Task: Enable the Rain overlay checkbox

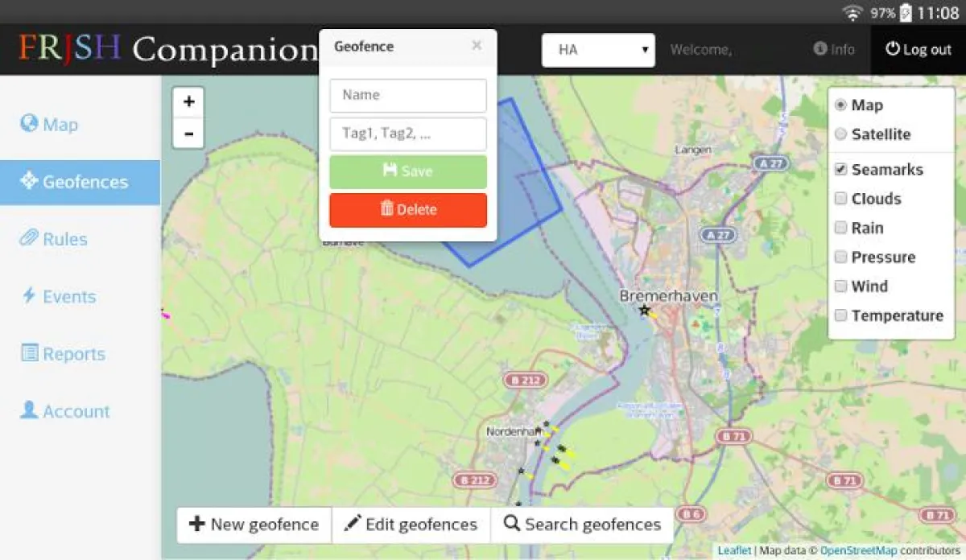Action: coord(840,228)
